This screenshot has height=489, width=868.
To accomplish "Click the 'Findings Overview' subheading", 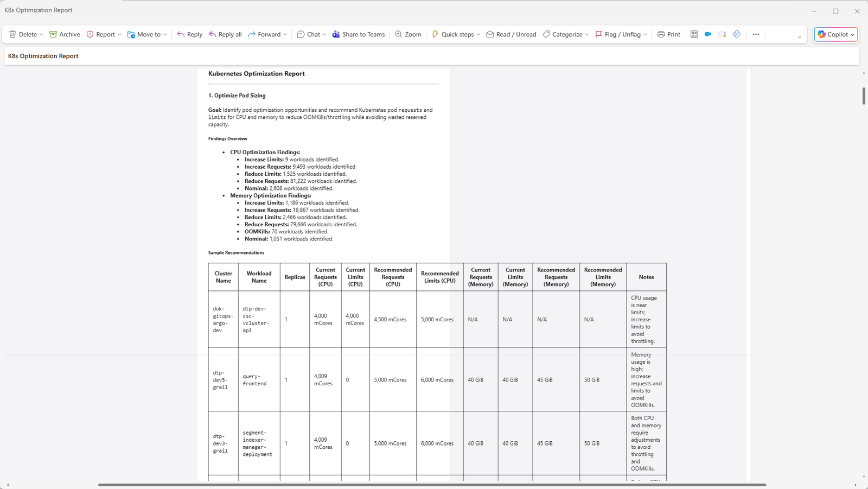I will click(228, 139).
